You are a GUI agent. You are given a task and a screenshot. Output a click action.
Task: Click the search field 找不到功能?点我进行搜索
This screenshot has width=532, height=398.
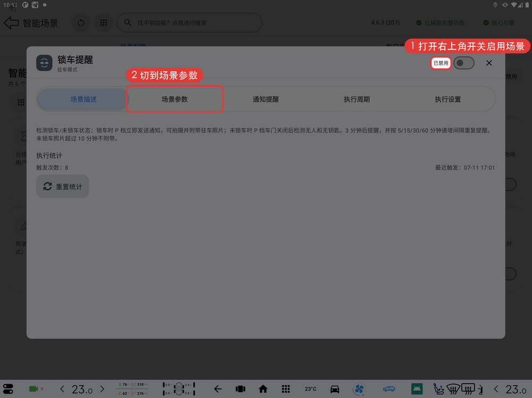(189, 23)
